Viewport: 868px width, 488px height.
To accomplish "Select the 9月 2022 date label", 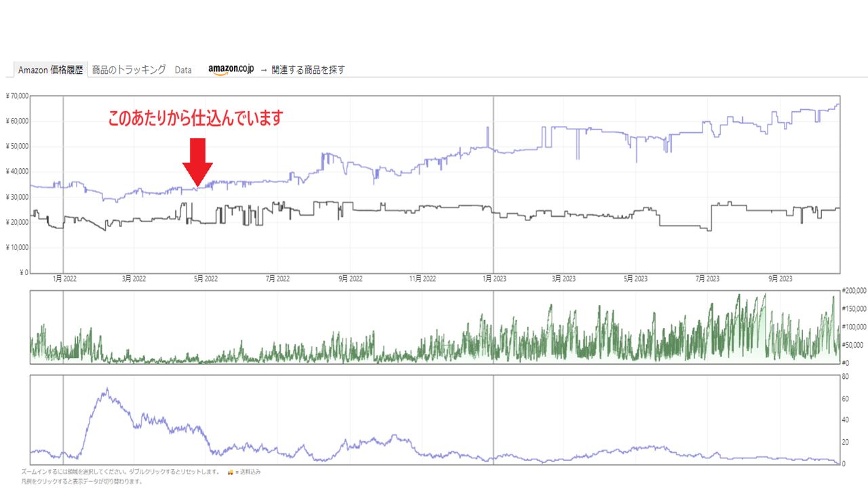I will click(350, 279).
